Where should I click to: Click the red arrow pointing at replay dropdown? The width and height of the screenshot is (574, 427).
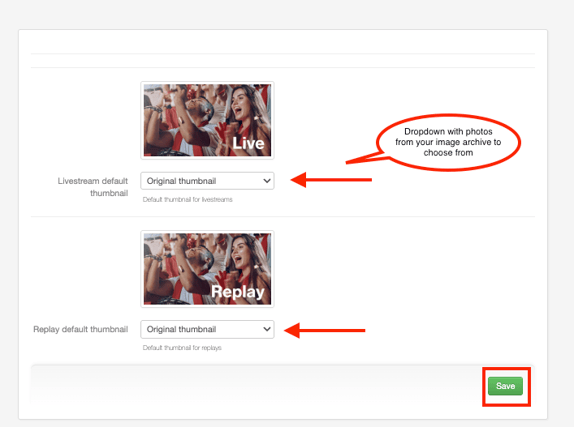coord(325,330)
